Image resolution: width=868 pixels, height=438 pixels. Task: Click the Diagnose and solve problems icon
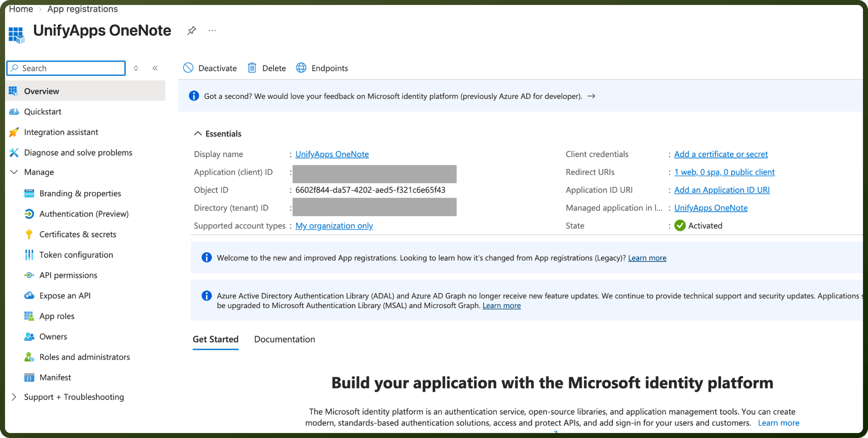pyautogui.click(x=14, y=152)
